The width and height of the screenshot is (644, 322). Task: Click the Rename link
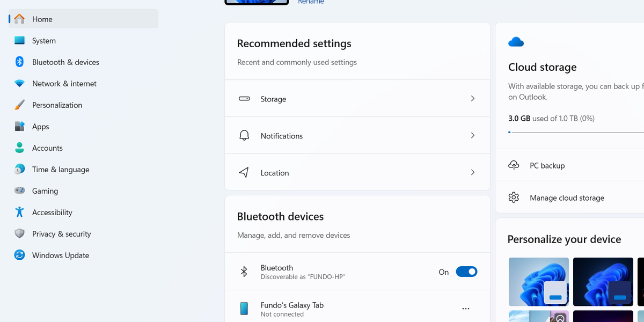pyautogui.click(x=311, y=2)
